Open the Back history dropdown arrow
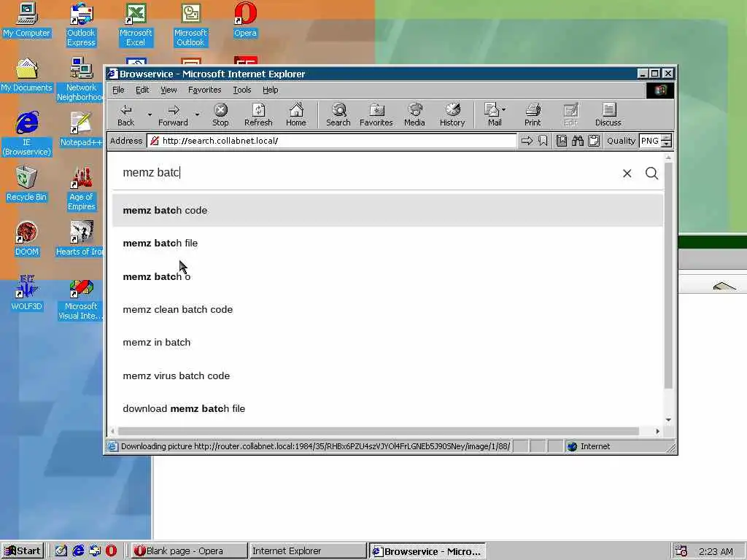The image size is (747, 560). [x=149, y=114]
